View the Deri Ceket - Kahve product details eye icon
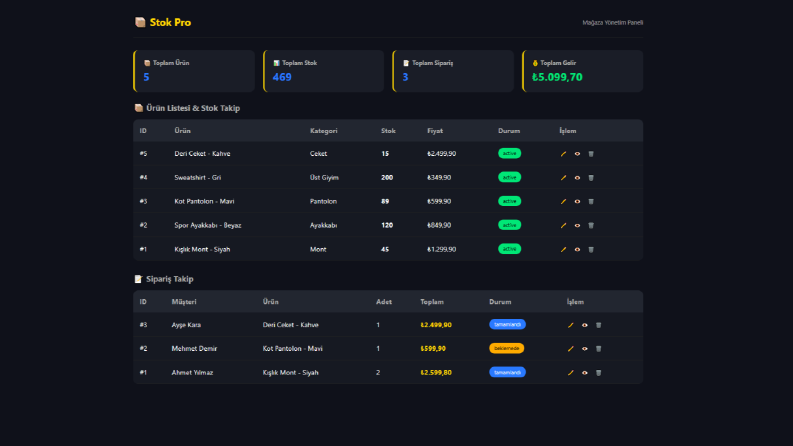The height and width of the screenshot is (446, 793). click(x=577, y=154)
